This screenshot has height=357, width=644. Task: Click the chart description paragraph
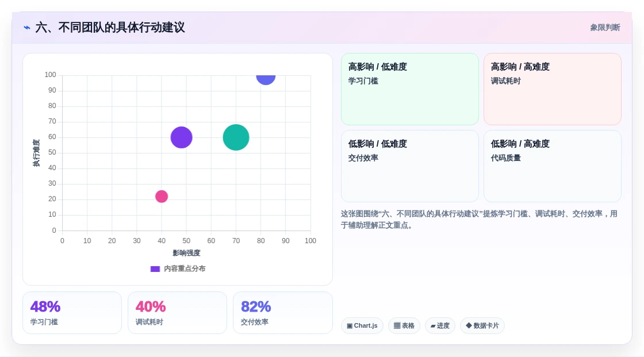[479, 220]
